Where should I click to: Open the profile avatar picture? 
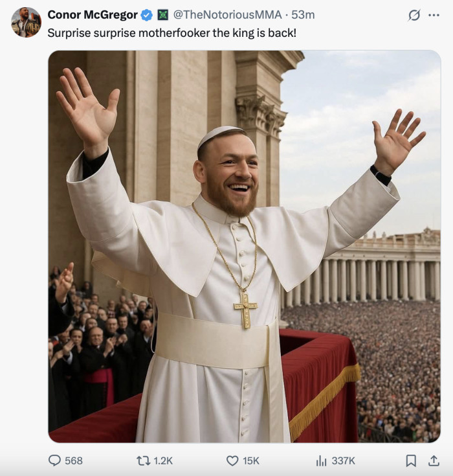click(x=26, y=22)
